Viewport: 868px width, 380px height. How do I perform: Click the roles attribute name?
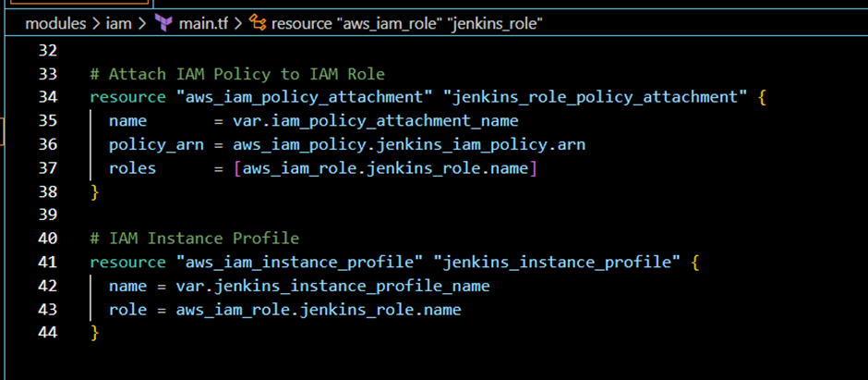(132, 168)
